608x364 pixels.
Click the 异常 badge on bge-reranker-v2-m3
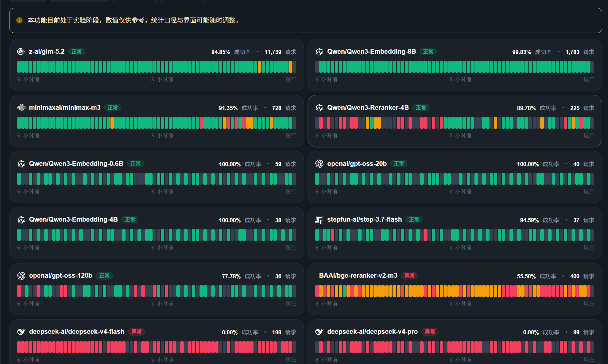[x=409, y=276]
